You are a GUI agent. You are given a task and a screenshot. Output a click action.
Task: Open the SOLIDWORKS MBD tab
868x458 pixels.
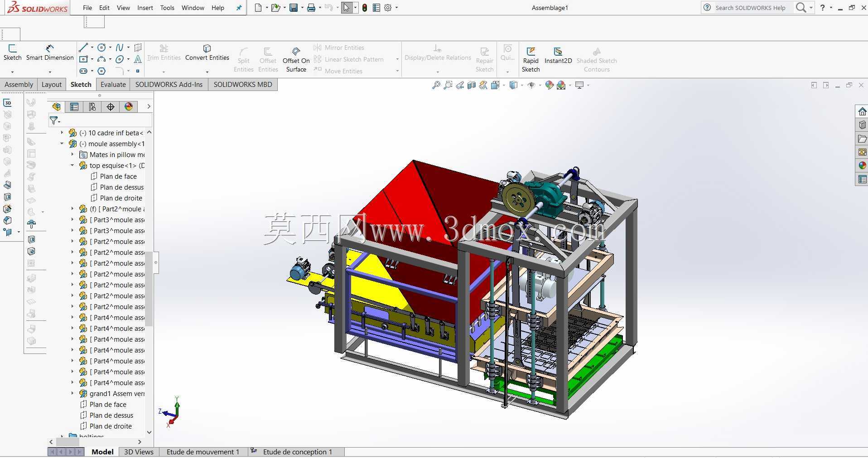coord(243,84)
